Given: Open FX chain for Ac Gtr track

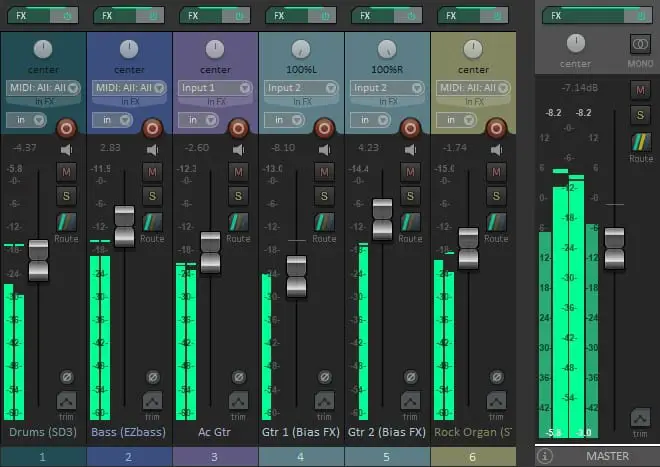Looking at the screenshot, I should [200, 16].
